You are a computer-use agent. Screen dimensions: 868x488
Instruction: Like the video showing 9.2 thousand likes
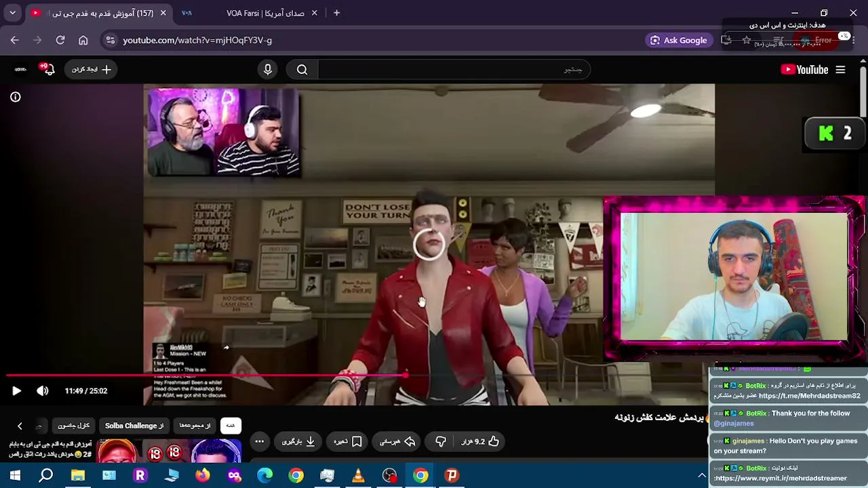480,441
